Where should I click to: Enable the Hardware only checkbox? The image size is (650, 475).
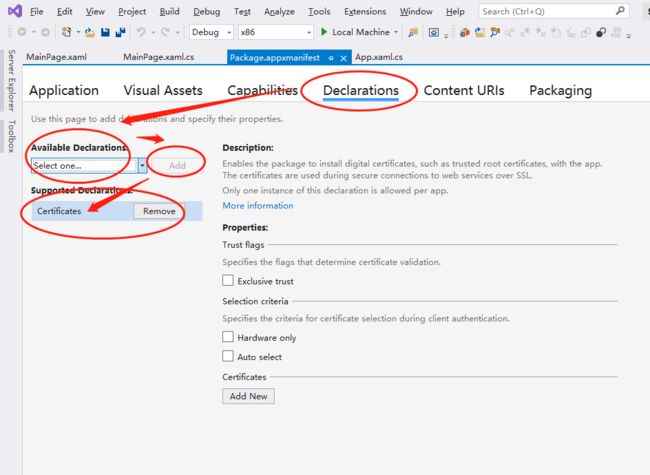pyautogui.click(x=228, y=337)
